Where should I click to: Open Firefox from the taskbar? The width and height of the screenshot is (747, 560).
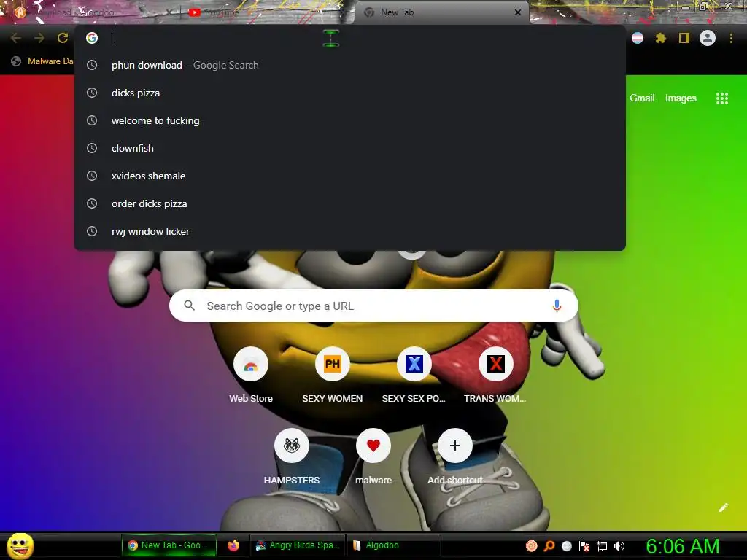[233, 545]
